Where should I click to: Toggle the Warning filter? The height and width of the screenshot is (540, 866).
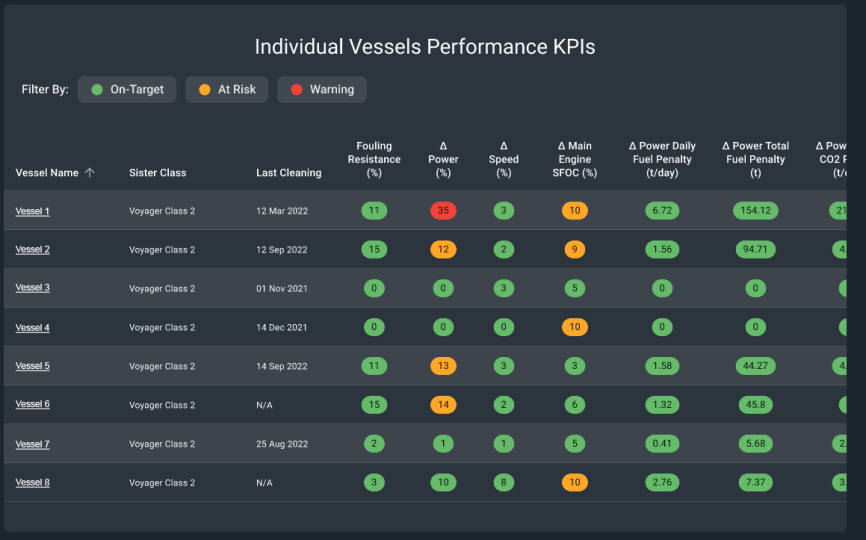[321, 89]
